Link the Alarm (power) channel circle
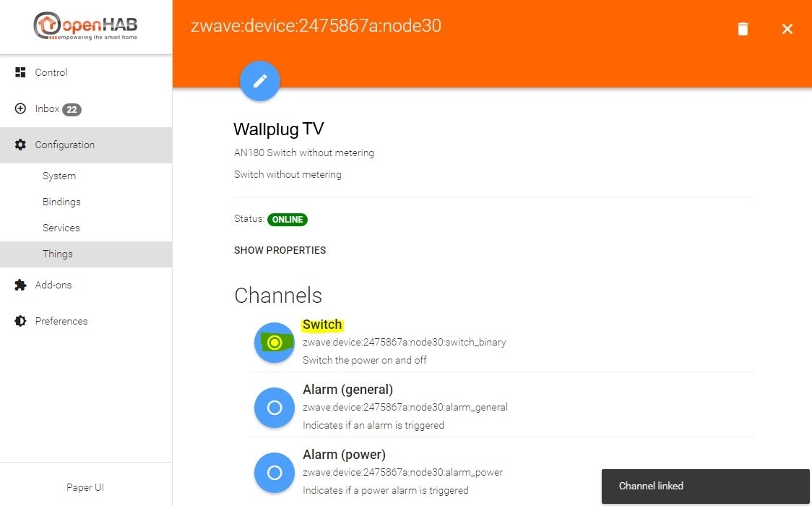Image resolution: width=812 pixels, height=506 pixels. 275,472
